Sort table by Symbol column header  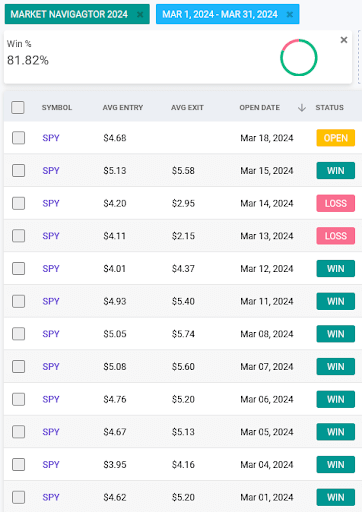pos(57,108)
